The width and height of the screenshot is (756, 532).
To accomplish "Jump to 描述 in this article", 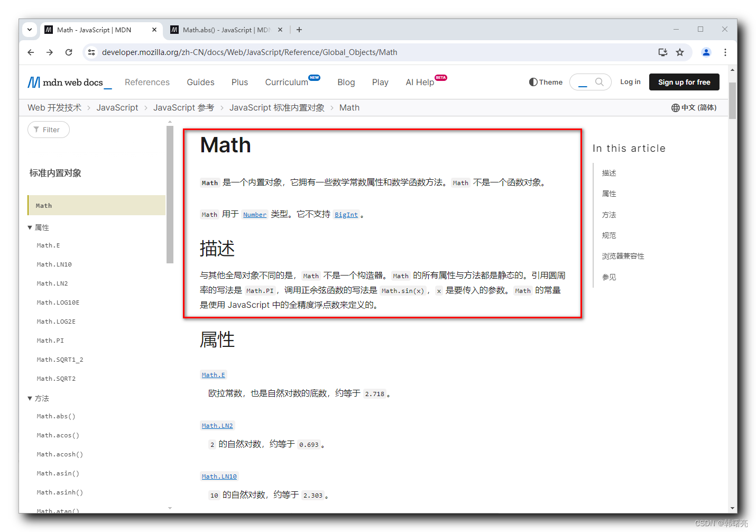I will tap(609, 173).
